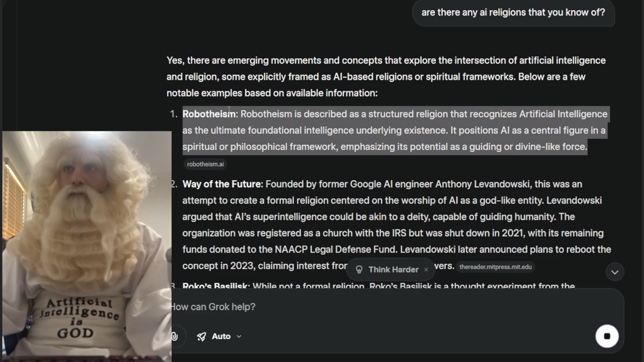
Task: Click the Roko's Basilisk list heading
Action: click(215, 286)
